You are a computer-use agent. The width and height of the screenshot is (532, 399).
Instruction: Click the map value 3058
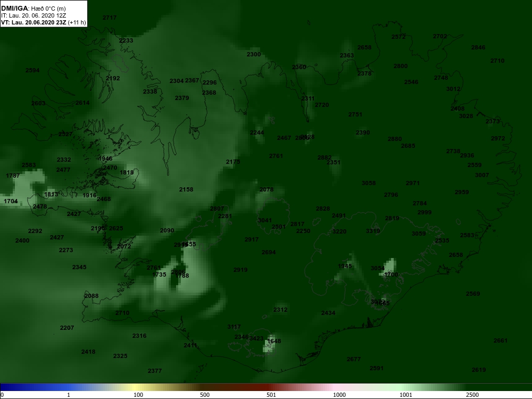[x=369, y=183]
